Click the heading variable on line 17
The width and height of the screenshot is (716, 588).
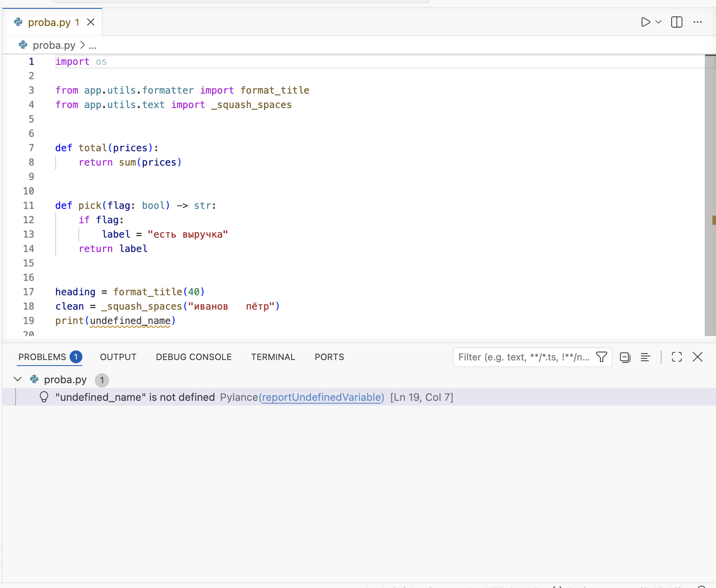pyautogui.click(x=75, y=292)
